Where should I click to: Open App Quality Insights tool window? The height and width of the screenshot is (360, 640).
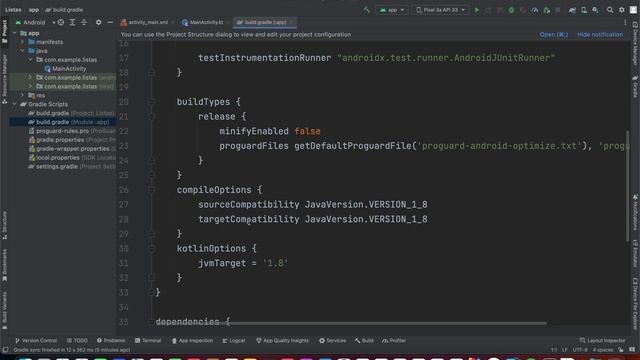(x=282, y=340)
